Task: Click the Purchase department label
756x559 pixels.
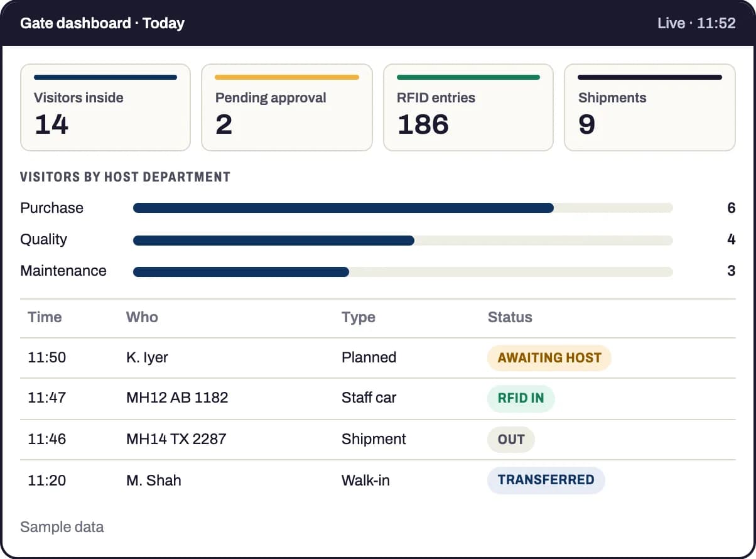Action: pos(51,208)
